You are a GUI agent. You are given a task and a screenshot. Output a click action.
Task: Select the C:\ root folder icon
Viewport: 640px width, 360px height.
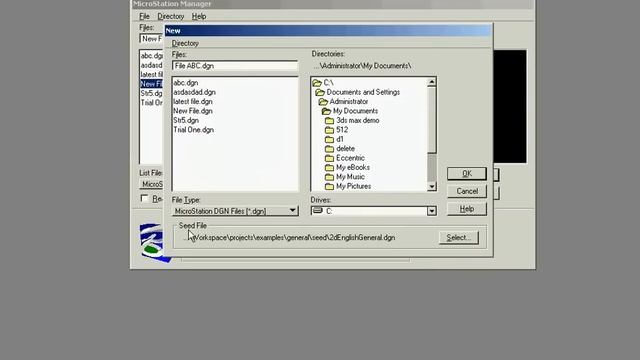(317, 83)
